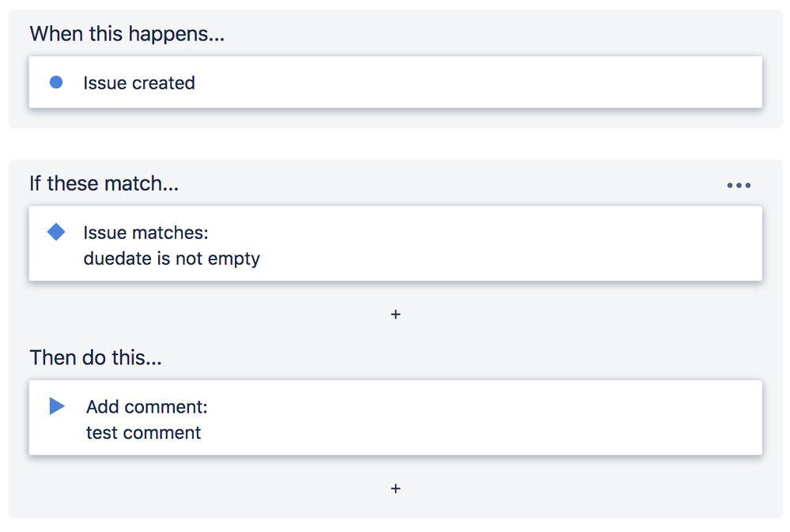Open more options for If these match
Viewport: 790px width, 532px height.
click(x=738, y=184)
